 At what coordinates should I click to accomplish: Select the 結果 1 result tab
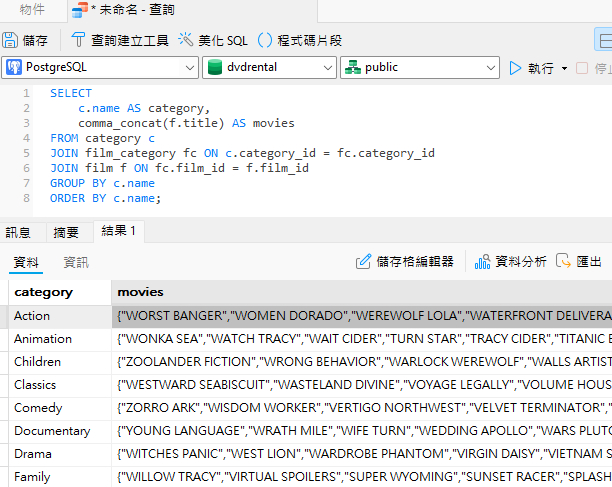click(119, 231)
